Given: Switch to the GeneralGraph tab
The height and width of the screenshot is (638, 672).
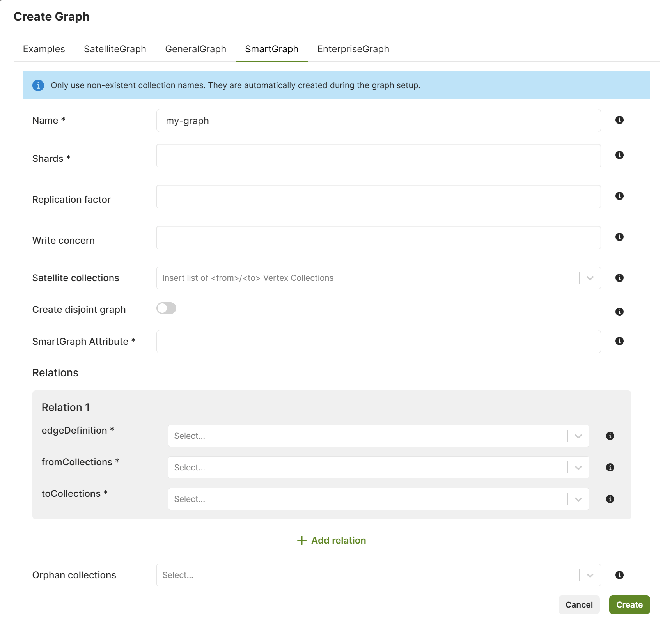Looking at the screenshot, I should [x=196, y=49].
